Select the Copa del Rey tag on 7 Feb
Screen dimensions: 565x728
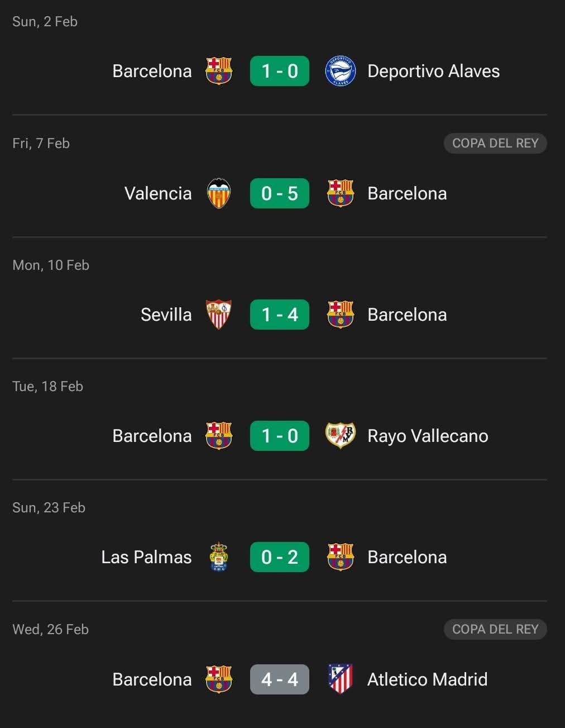pos(495,143)
